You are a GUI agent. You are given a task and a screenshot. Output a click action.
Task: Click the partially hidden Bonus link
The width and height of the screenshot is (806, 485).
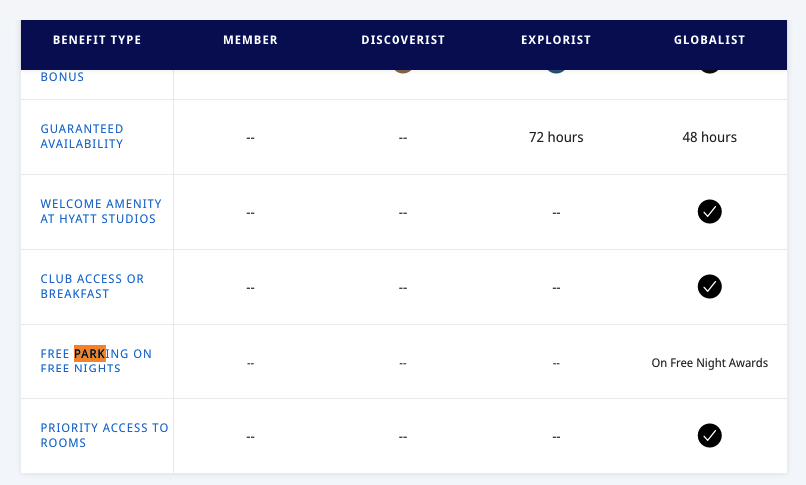[62, 77]
